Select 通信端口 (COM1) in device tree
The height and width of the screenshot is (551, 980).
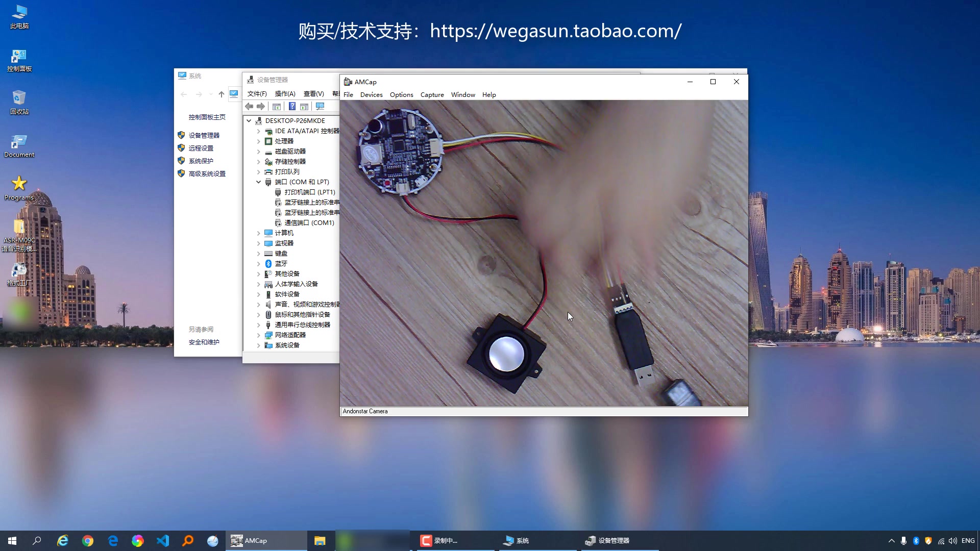pos(306,222)
